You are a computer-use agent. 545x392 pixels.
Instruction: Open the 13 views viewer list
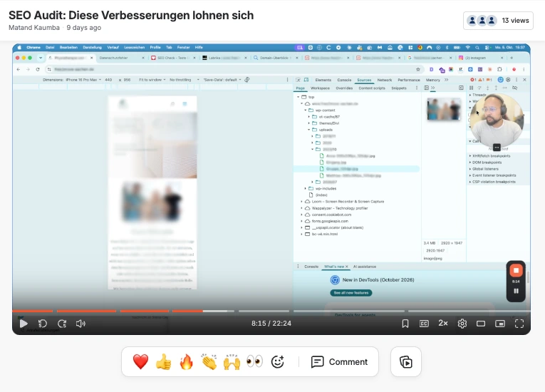[x=498, y=21]
